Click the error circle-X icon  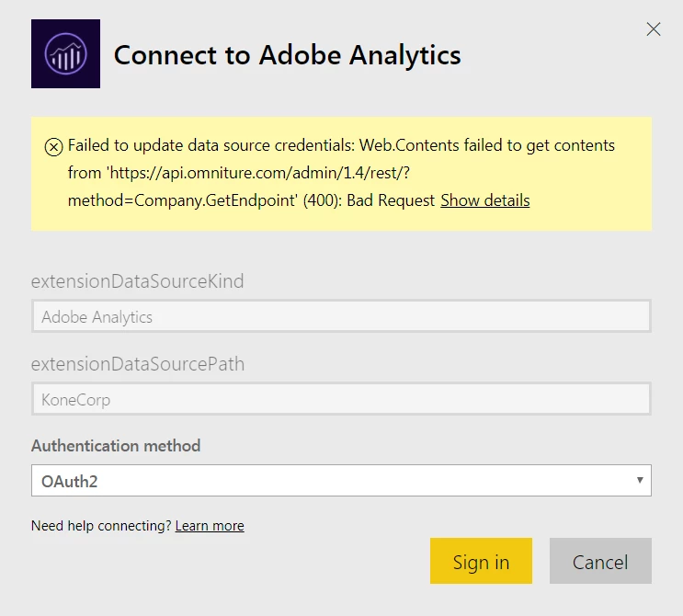53,146
